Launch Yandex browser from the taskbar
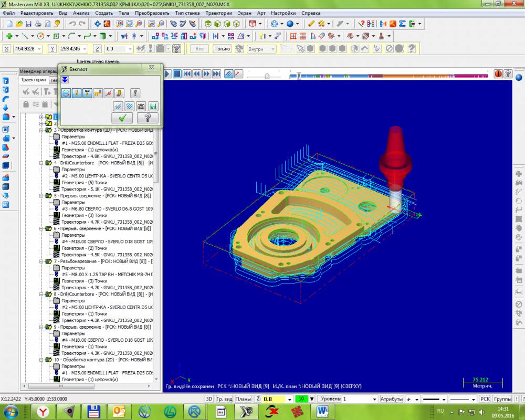The image size is (525, 420). click(43, 412)
